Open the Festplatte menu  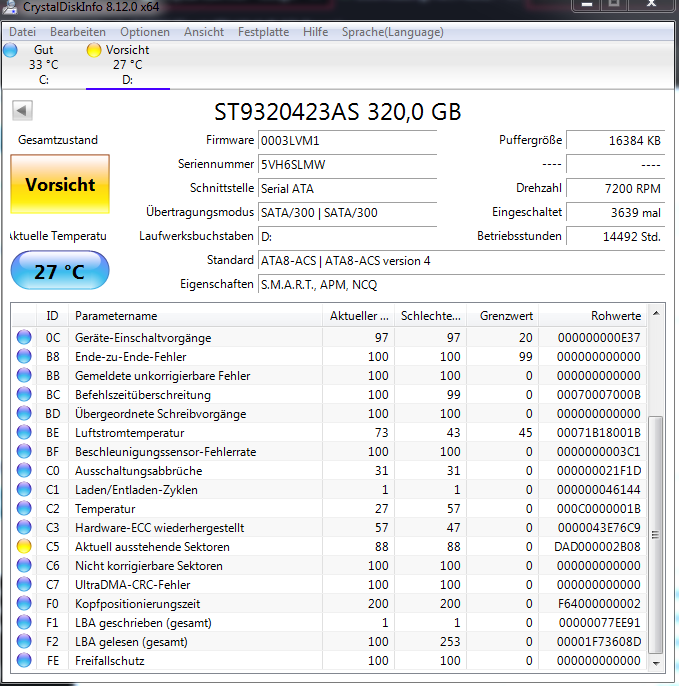coord(263,32)
